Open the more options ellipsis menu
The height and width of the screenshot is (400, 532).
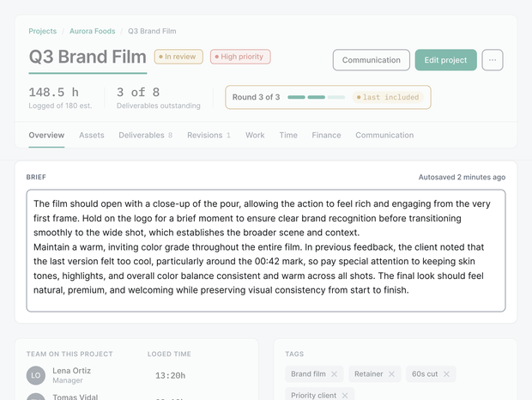(493, 60)
